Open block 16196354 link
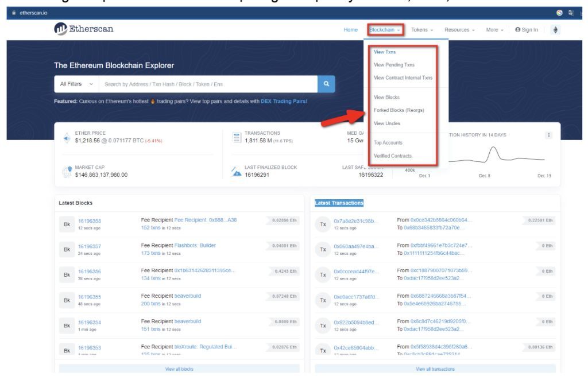This screenshot has width=588, height=376. pyautogui.click(x=90, y=323)
